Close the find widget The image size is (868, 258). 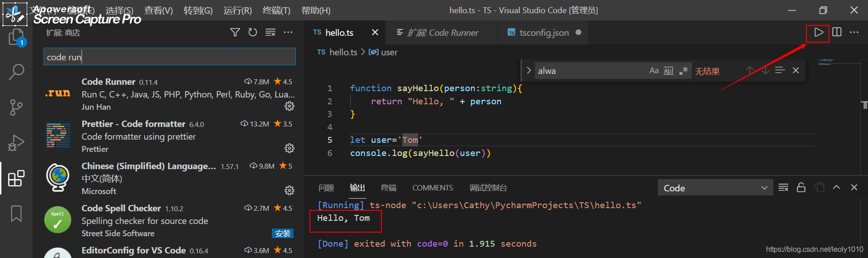tap(796, 70)
